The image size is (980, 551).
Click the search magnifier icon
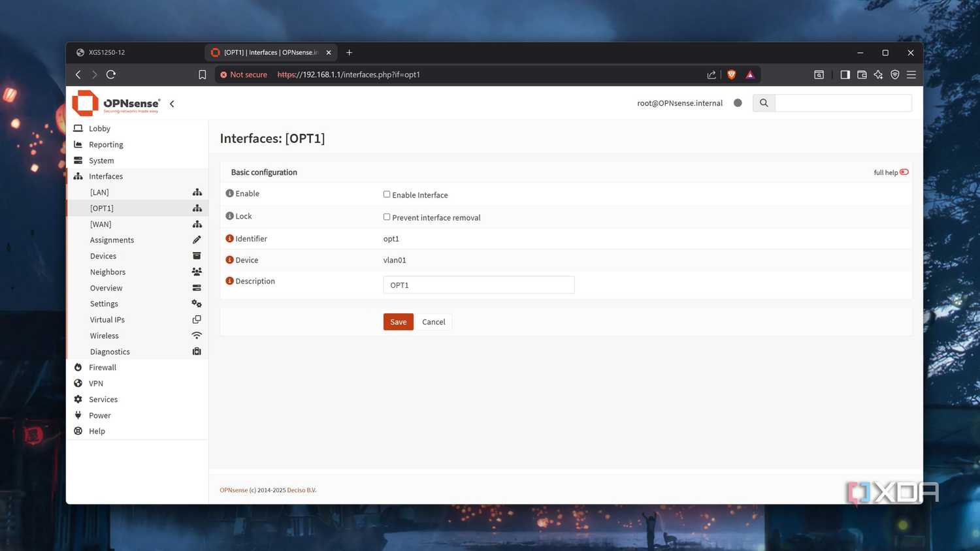pyautogui.click(x=764, y=103)
